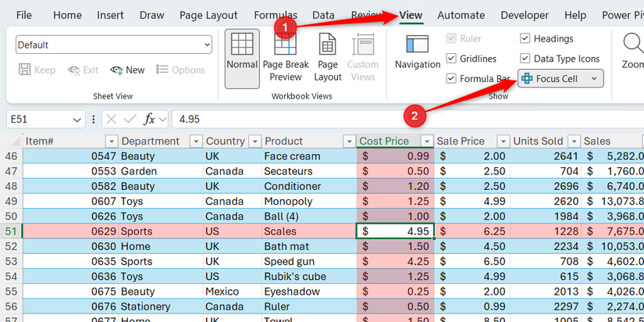Open the Page Layout ribbon tab
Image resolution: width=644 pixels, height=322 pixels.
pos(208,15)
